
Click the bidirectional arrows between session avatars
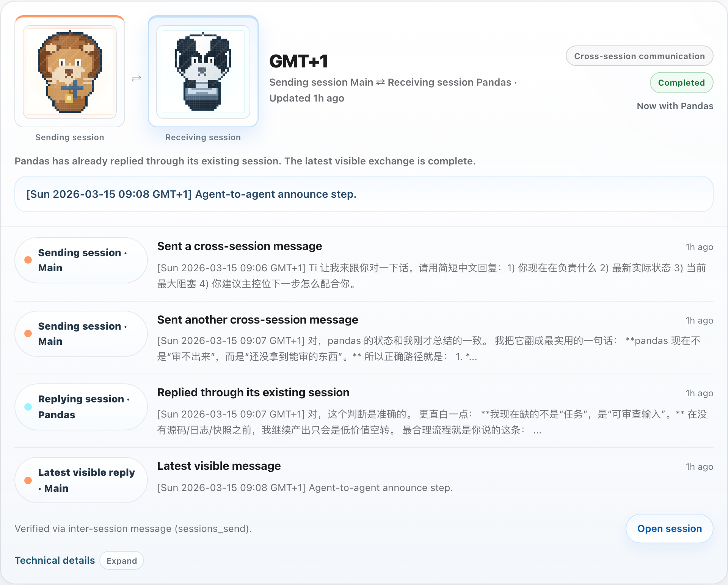(x=136, y=78)
